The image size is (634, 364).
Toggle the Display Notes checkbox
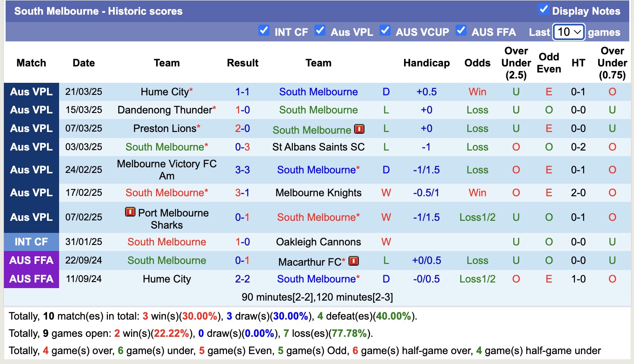point(544,8)
